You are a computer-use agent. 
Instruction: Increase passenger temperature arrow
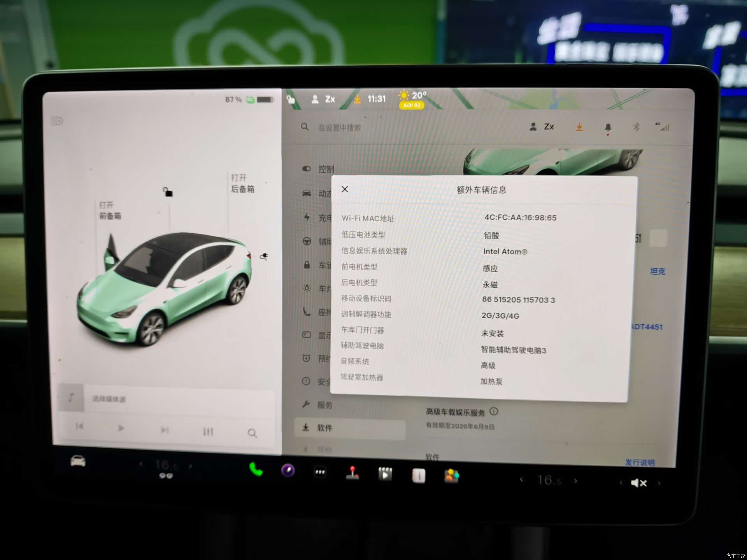click(576, 481)
